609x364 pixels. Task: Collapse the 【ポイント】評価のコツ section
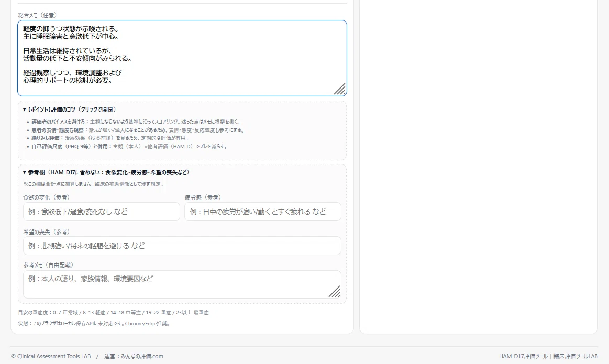point(70,109)
